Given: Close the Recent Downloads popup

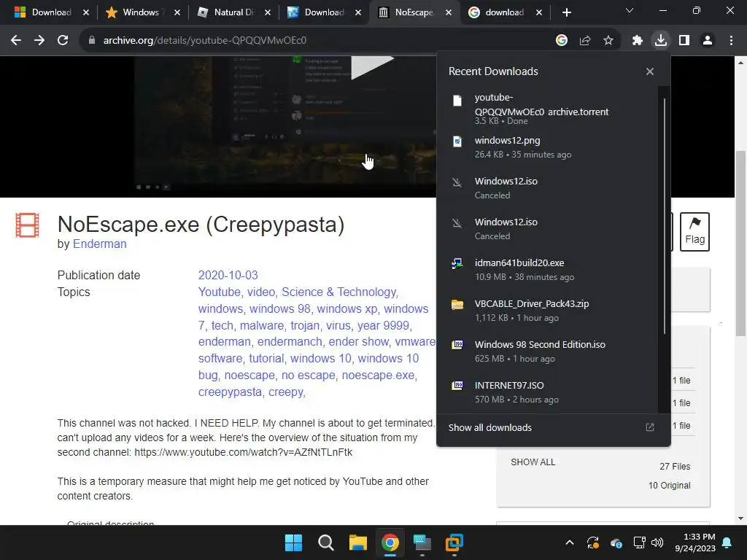Looking at the screenshot, I should 650,71.
